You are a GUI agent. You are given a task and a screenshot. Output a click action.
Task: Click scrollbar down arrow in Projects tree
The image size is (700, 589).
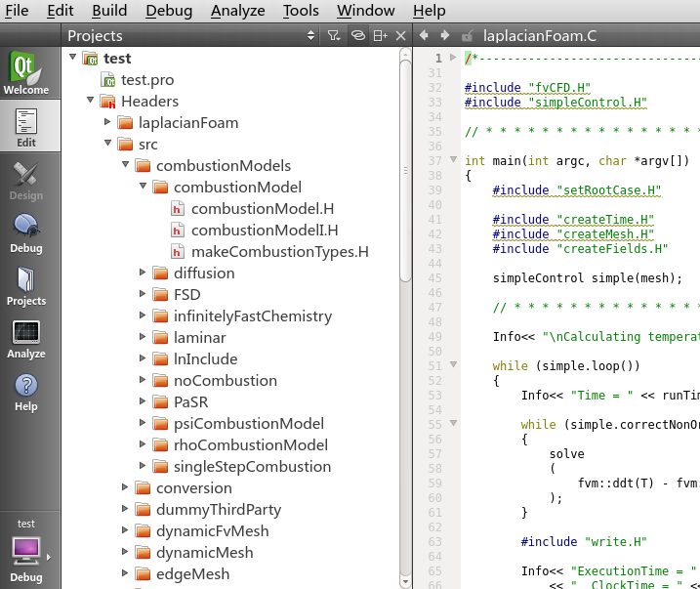[405, 582]
